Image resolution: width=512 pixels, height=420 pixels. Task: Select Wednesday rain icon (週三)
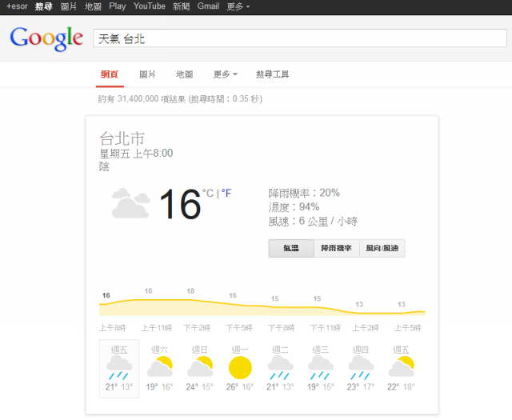click(321, 368)
